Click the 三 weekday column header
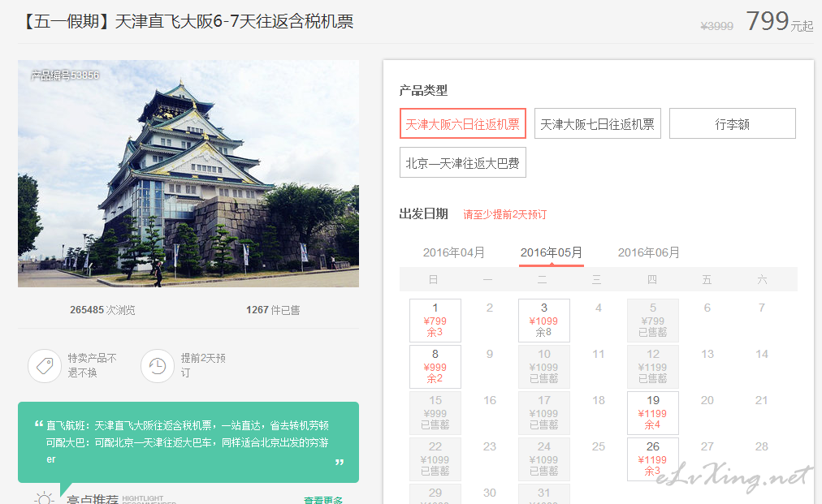Image resolution: width=822 pixels, height=504 pixels. pyautogui.click(x=596, y=279)
